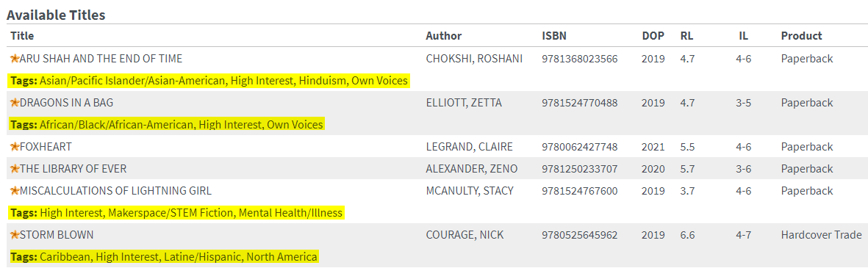Select MISCALCULATIONS OF LIGHTNING GIRL title
This screenshot has height=268, width=868.
point(115,191)
